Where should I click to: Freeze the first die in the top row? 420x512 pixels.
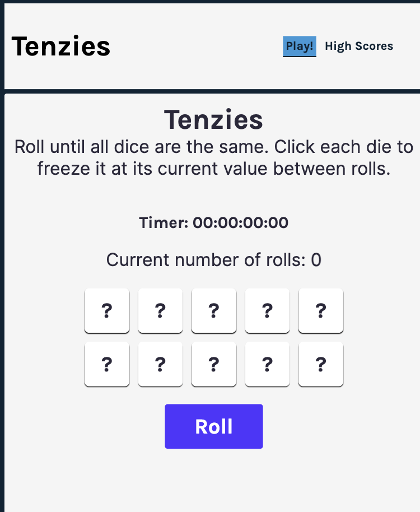107,310
